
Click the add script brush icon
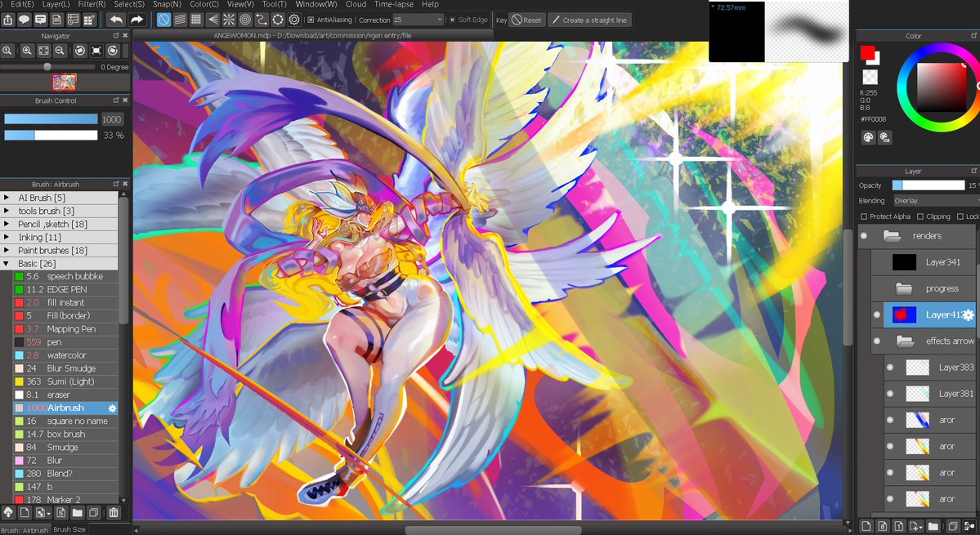pos(61,512)
